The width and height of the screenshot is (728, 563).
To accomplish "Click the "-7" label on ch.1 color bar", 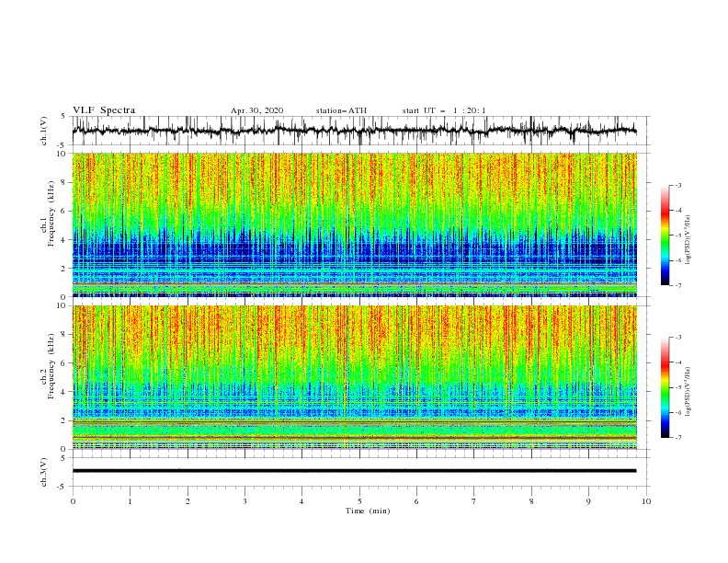I will 678,285.
